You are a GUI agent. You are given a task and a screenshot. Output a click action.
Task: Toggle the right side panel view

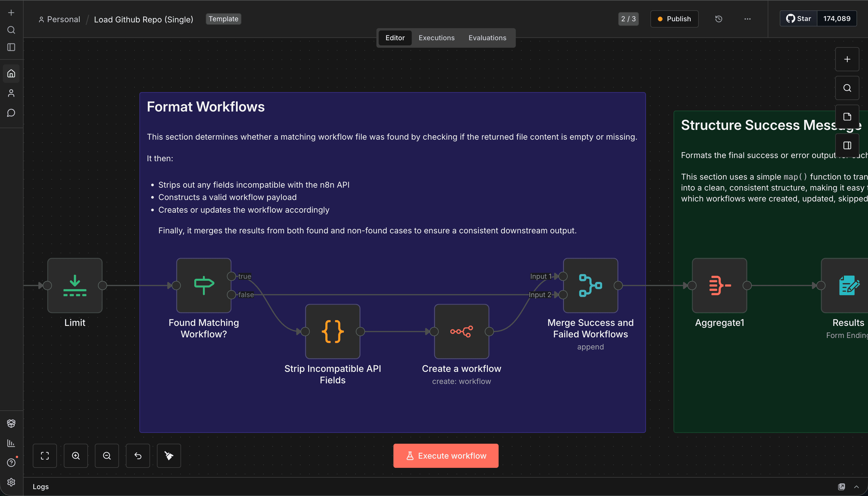click(x=848, y=145)
